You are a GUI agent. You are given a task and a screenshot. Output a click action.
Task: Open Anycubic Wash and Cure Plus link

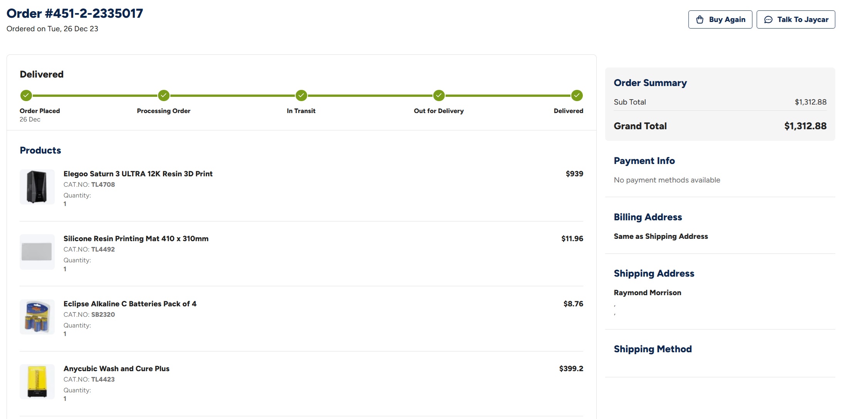(116, 368)
